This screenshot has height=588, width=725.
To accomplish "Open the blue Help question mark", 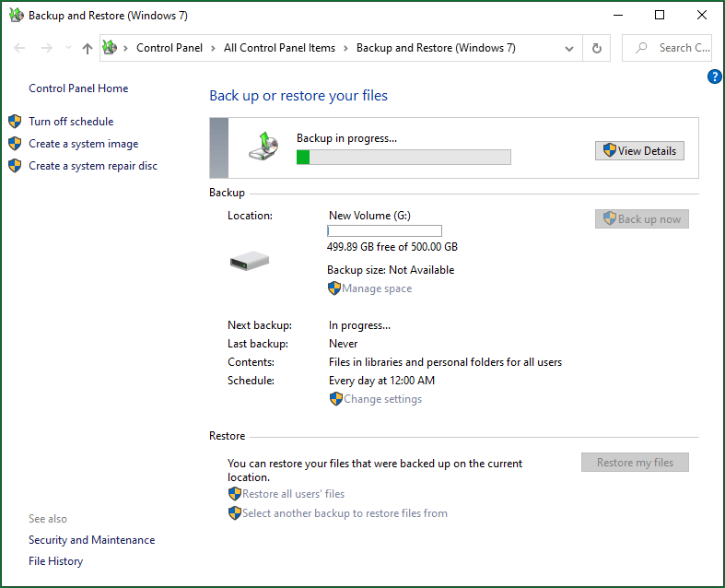I will click(714, 76).
